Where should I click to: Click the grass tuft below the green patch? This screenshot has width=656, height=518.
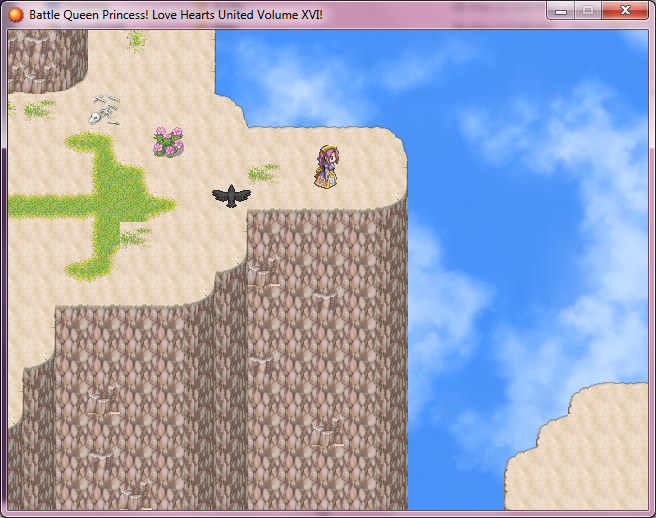(135, 237)
